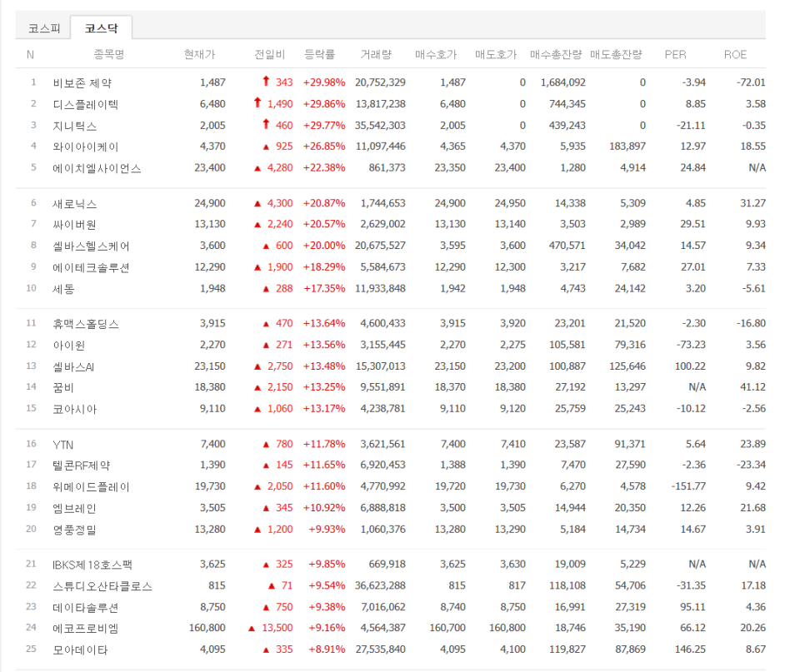Click the +29.98% change rate value
This screenshot has height=672, width=805.
[324, 82]
